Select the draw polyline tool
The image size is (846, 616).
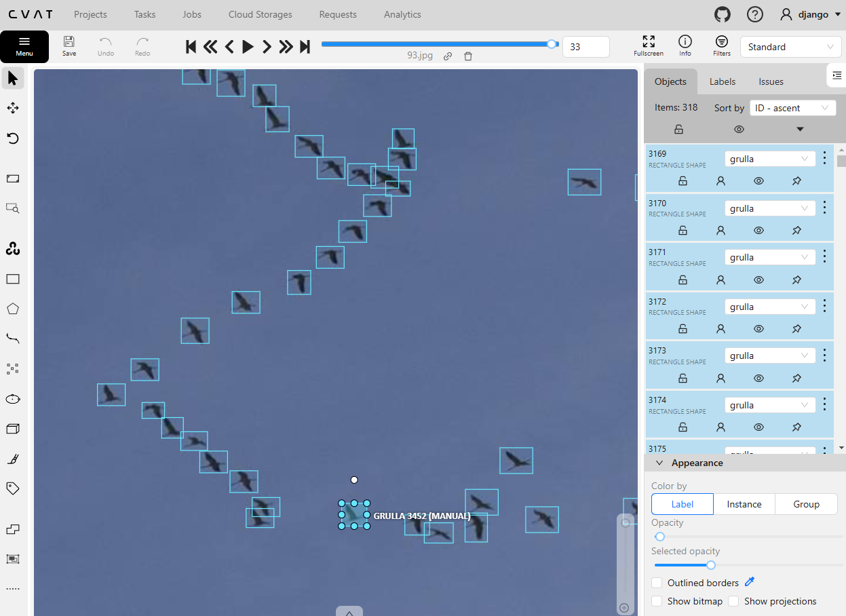[x=12, y=339]
